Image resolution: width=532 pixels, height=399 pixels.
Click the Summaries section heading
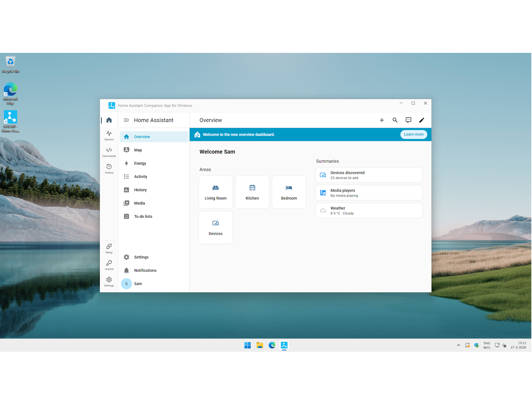327,161
